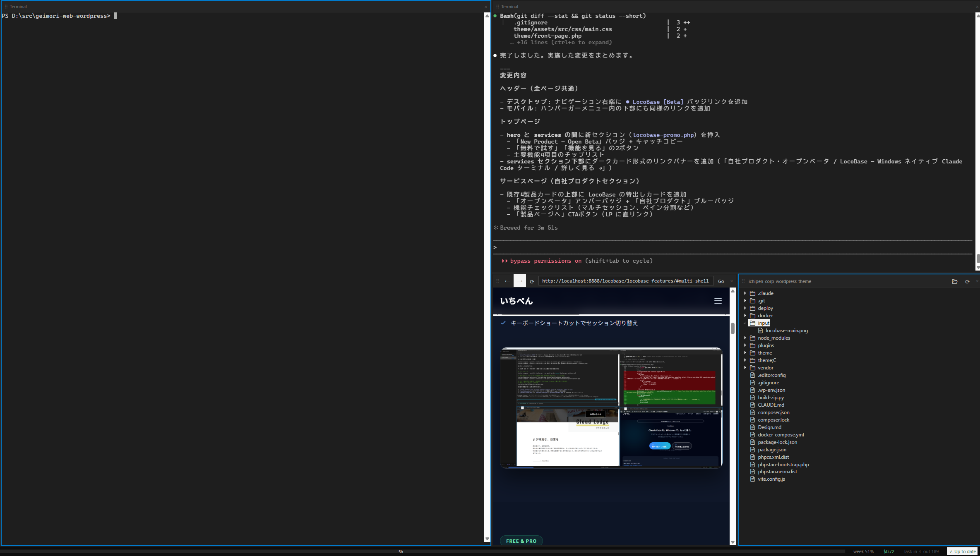The image size is (980, 556).
Task: Click the Go button beside URL
Action: pyautogui.click(x=721, y=281)
